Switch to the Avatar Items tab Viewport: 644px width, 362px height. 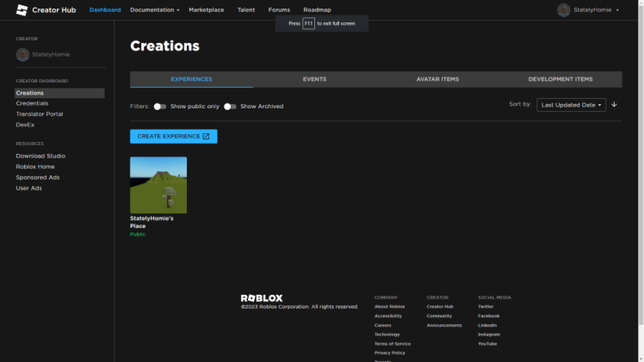[437, 79]
